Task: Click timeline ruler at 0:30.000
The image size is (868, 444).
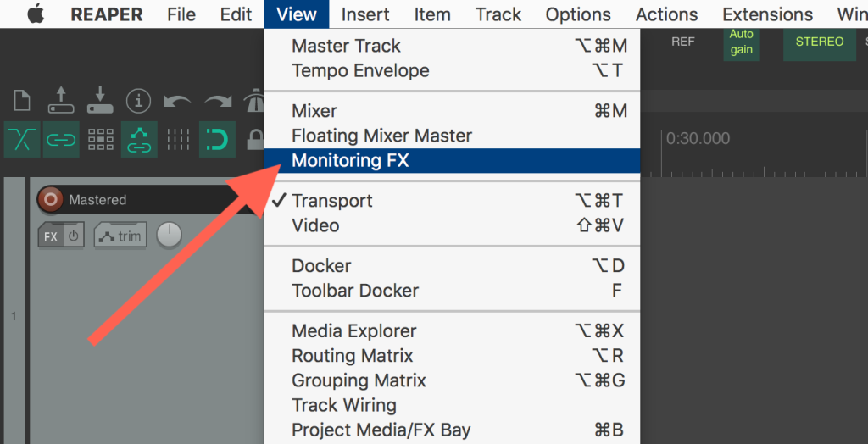Action: pos(698,138)
